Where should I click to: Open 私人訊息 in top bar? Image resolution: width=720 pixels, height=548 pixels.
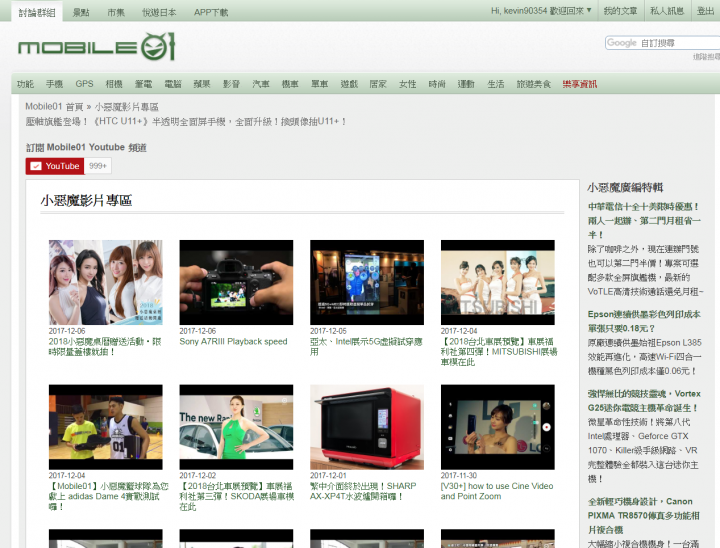(667, 11)
